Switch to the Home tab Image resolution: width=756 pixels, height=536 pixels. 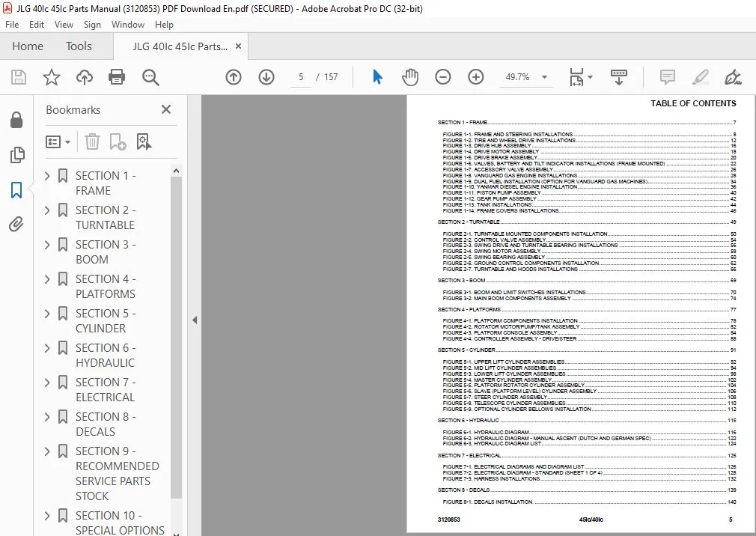[x=28, y=46]
